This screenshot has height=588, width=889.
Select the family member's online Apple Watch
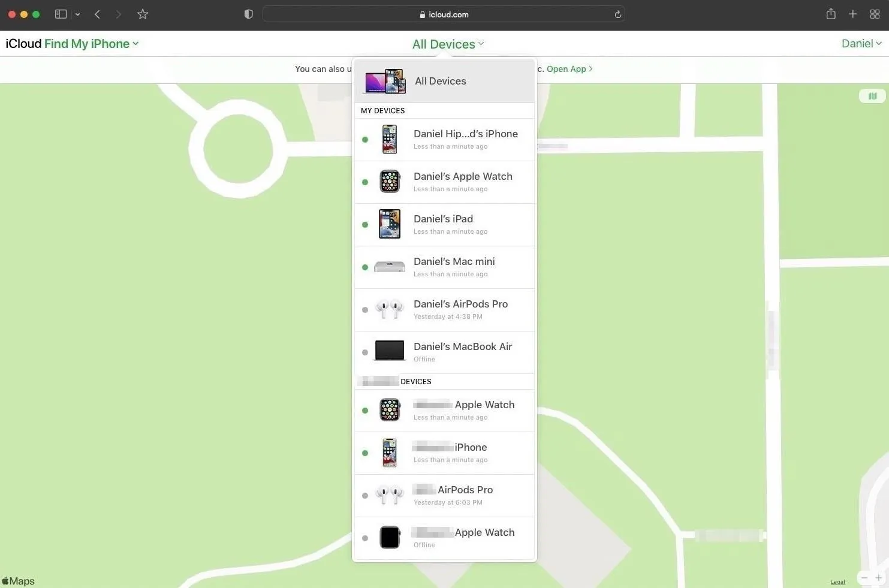coord(444,411)
